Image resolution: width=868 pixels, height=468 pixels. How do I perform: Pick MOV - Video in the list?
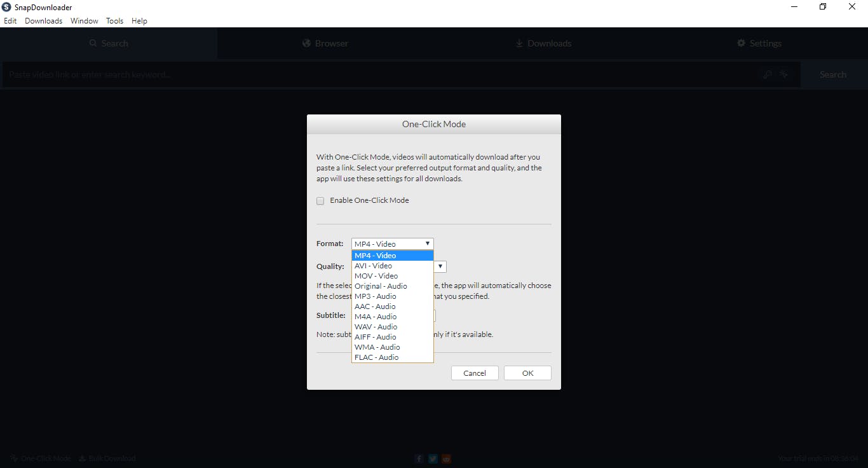[x=393, y=276]
